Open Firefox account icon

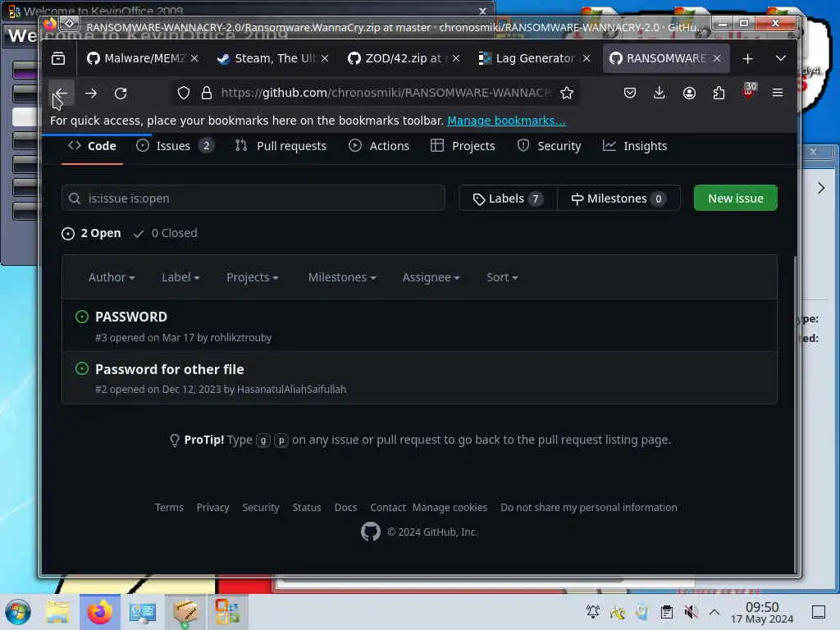tap(689, 93)
